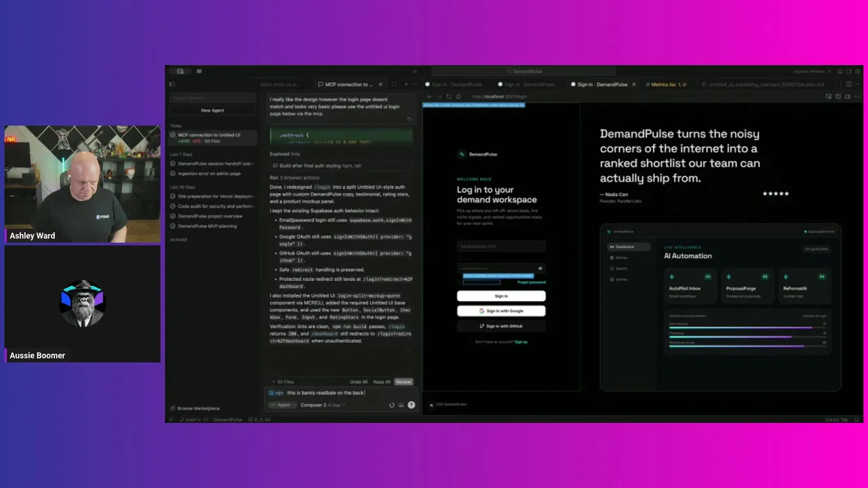
Task: Bookmark the page with star icon
Action: point(458,96)
